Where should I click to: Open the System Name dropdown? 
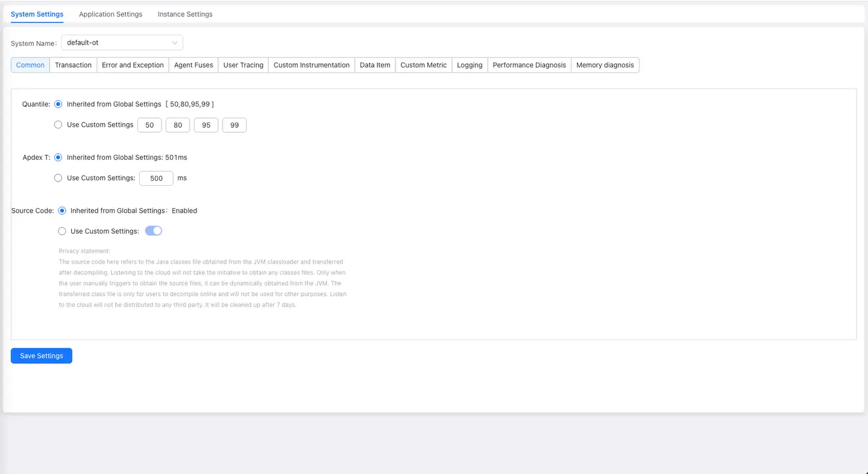click(122, 43)
